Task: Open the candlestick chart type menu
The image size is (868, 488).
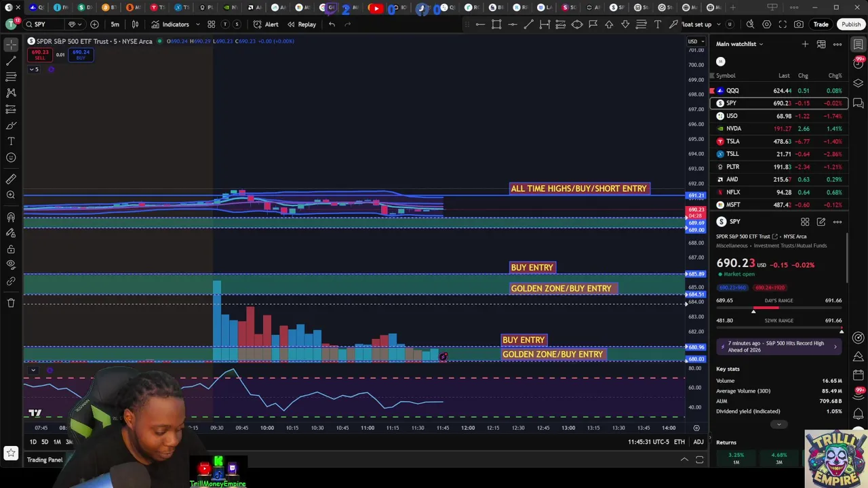Action: point(135,24)
